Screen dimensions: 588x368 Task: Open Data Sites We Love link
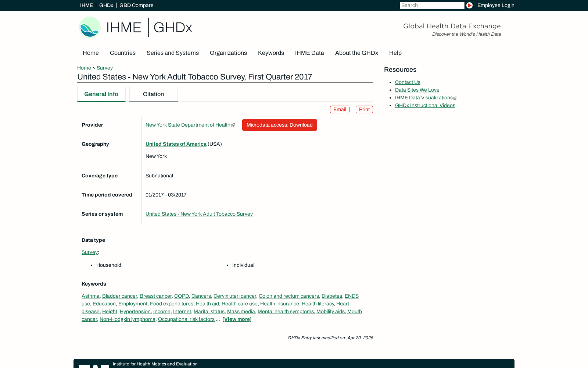coord(417,90)
